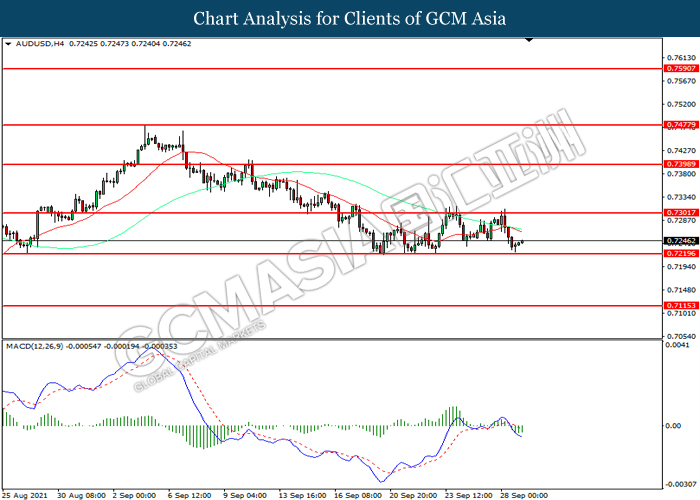Click the 0.75670 price axis value

coord(682,81)
